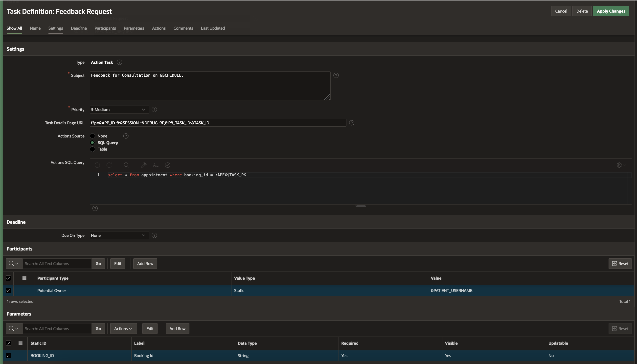Go to the Last Updated tab

point(213,28)
